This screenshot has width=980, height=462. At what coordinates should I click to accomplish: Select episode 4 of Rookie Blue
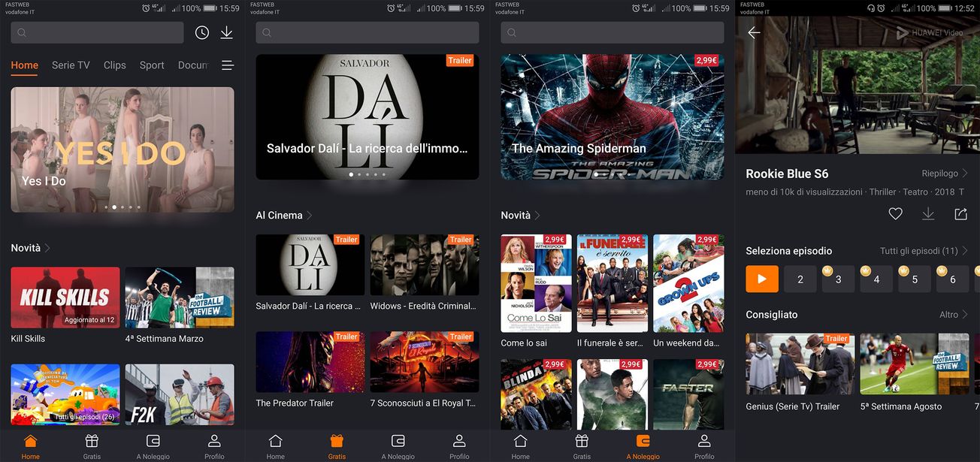[x=876, y=279]
